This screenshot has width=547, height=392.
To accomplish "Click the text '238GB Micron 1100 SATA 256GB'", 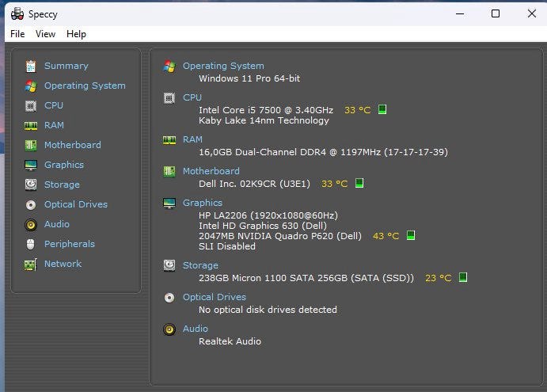I will (x=273, y=278).
